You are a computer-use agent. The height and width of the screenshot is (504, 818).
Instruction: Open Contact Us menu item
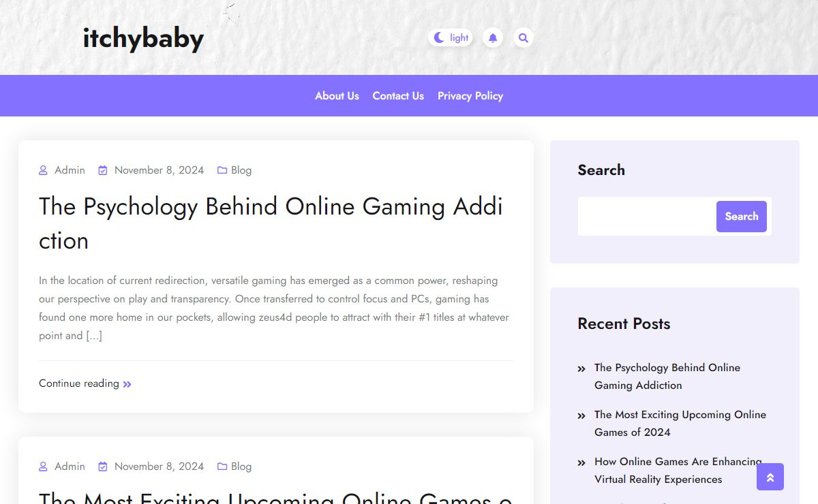(x=398, y=96)
